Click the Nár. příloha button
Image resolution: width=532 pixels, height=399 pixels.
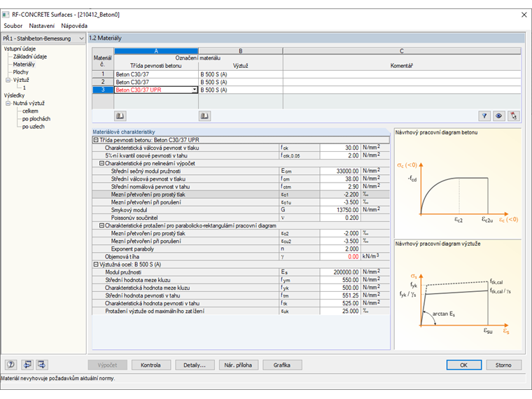click(238, 365)
